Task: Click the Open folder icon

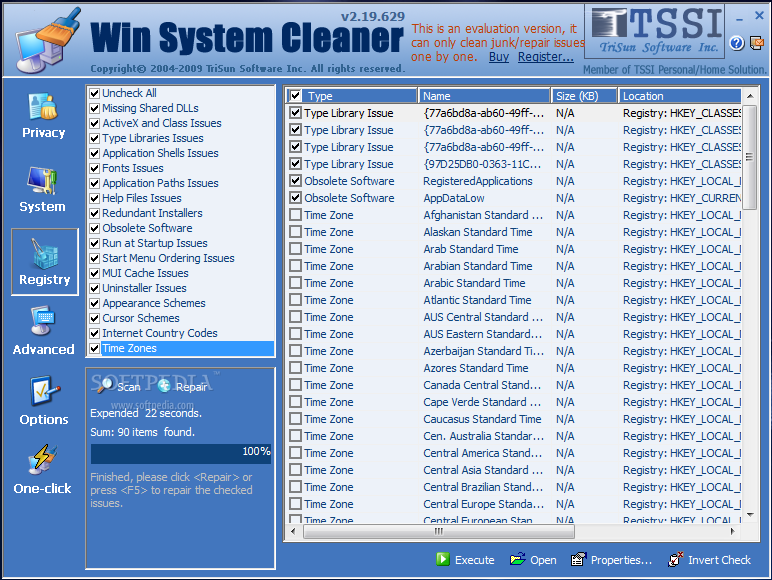Action: tap(517, 559)
